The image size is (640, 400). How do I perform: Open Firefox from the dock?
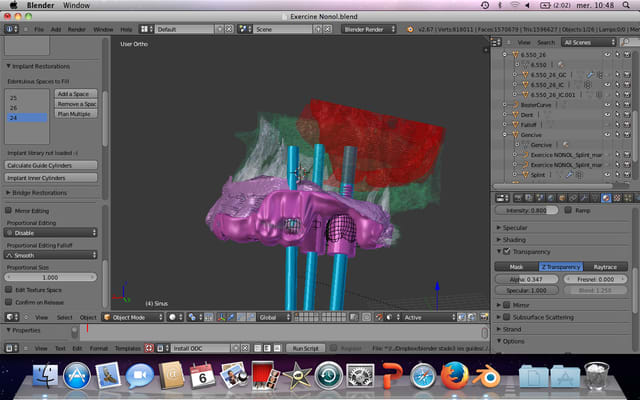(455, 377)
